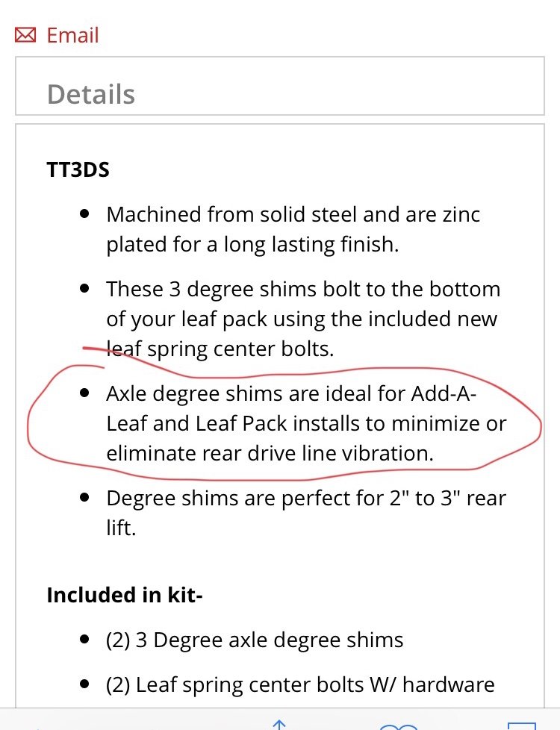The image size is (560, 730).
Task: Click the '(2) 3 Degree axle degree shims' item
Action: point(255,640)
